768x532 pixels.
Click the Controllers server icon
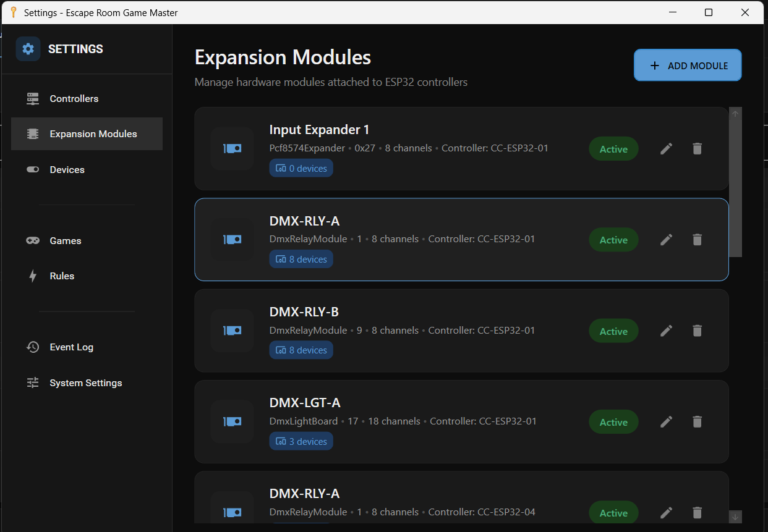33,99
